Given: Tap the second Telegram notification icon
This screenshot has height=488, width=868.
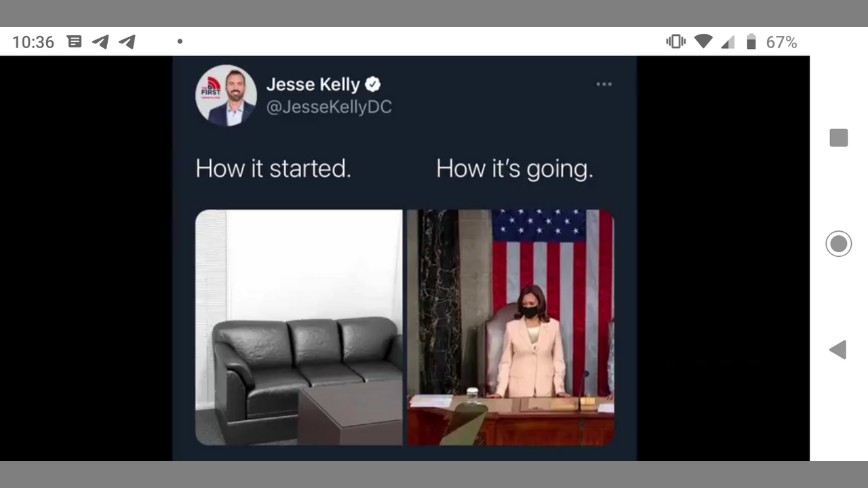Looking at the screenshot, I should coord(127,42).
